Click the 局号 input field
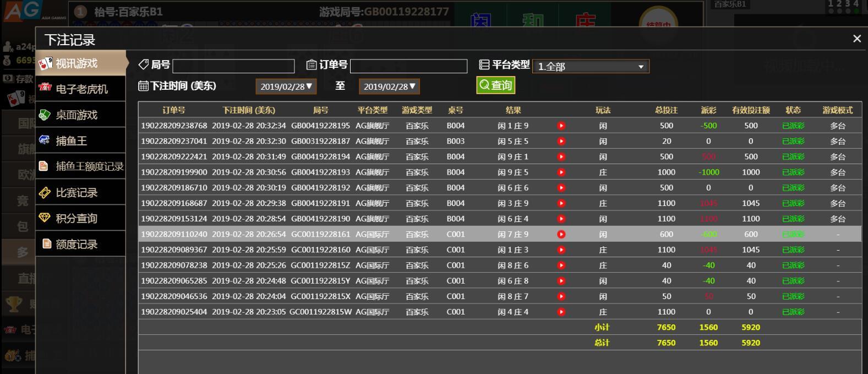This screenshot has width=868, height=374. click(233, 66)
